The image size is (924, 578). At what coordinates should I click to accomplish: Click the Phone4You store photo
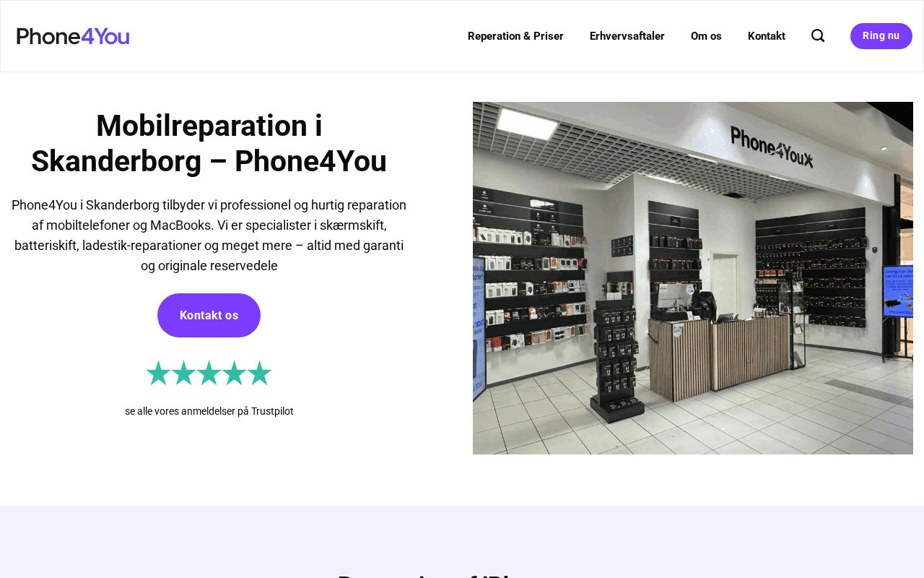[x=693, y=278]
